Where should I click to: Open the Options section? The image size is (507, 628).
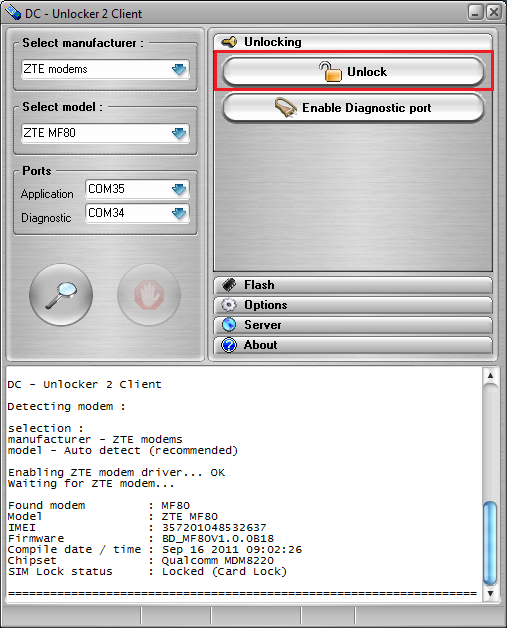353,305
